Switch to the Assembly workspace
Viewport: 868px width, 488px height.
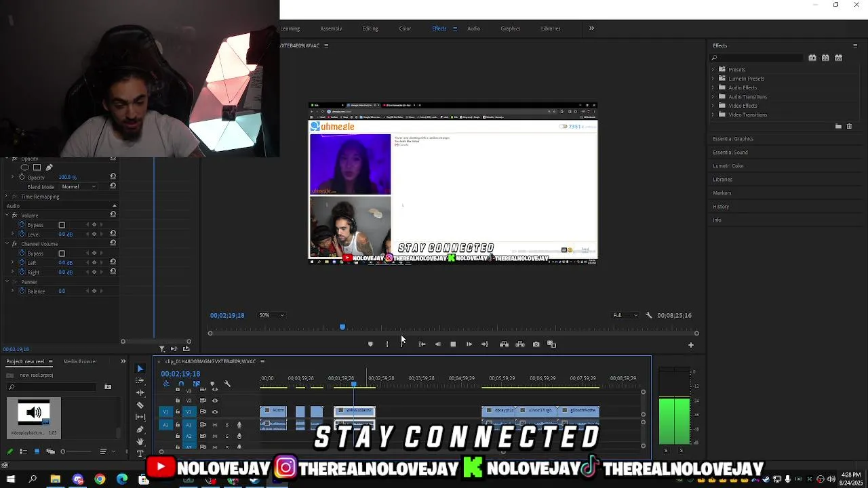tap(331, 28)
